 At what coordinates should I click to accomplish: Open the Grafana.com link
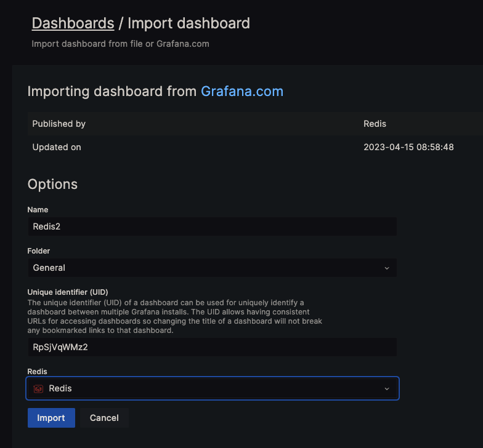click(x=242, y=91)
